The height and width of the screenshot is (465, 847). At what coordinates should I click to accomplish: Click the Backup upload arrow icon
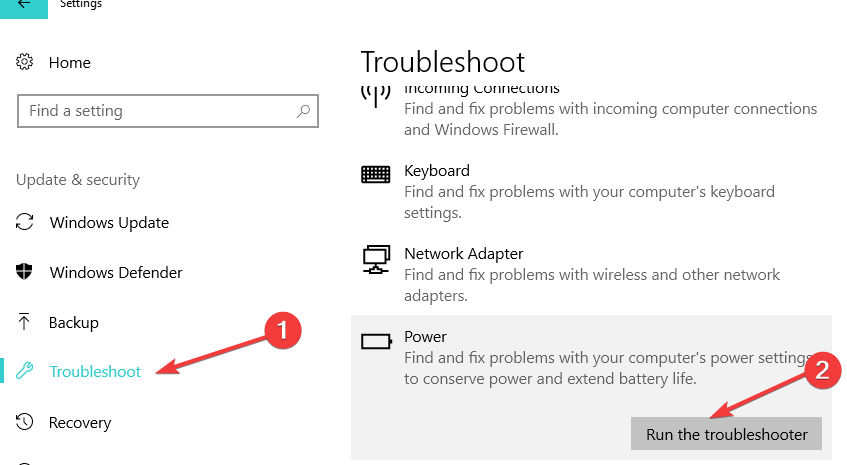coord(26,322)
